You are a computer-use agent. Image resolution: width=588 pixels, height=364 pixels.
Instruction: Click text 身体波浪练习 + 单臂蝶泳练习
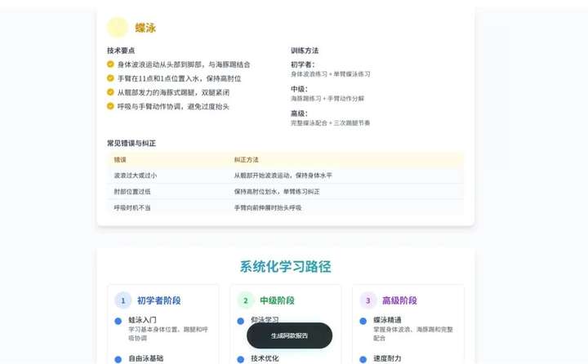[x=331, y=73]
